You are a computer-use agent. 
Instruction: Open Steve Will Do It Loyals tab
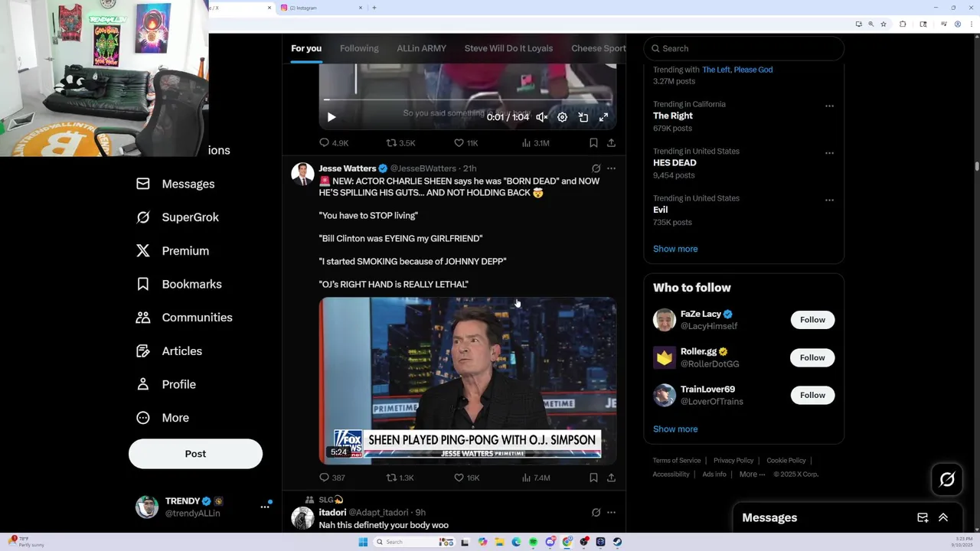point(508,48)
